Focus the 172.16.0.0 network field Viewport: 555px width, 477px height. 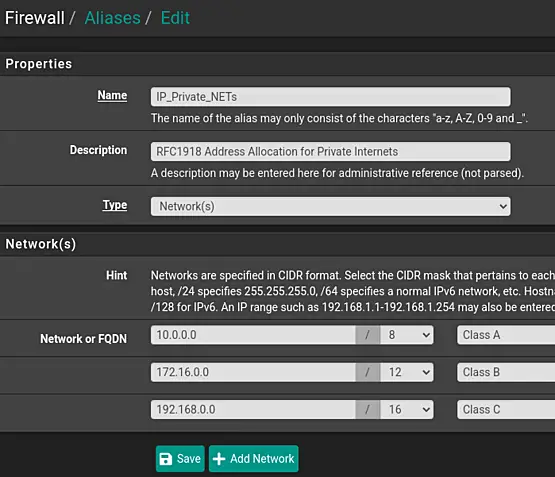tap(253, 372)
